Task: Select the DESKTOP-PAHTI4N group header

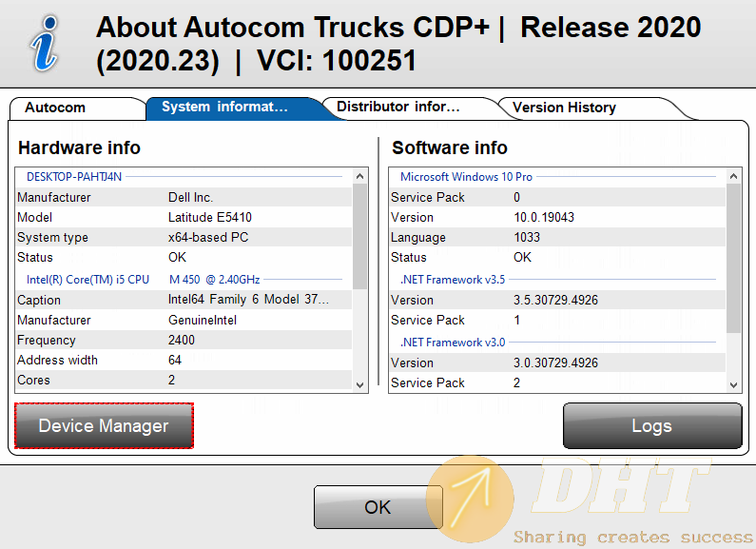Action: coord(74,176)
